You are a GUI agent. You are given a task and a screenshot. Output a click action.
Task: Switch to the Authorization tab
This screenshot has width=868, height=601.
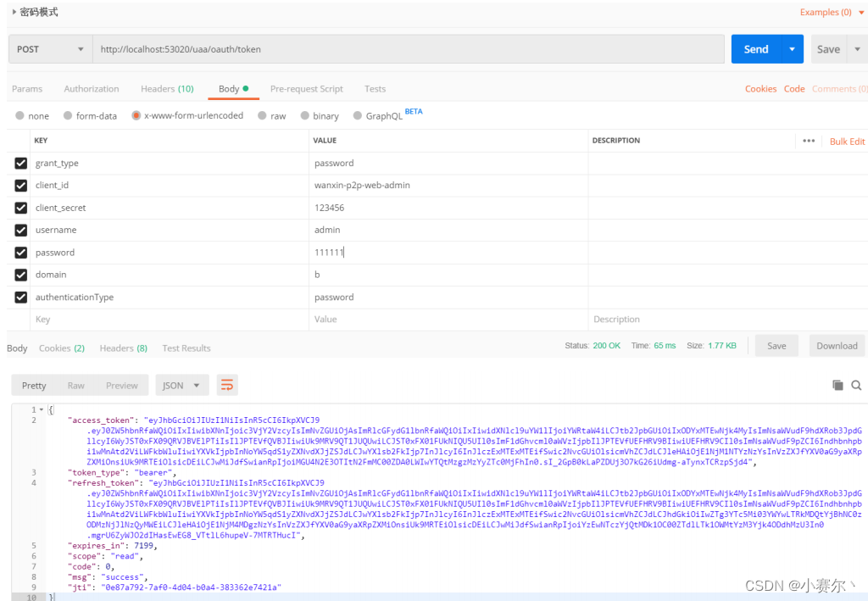tap(92, 88)
